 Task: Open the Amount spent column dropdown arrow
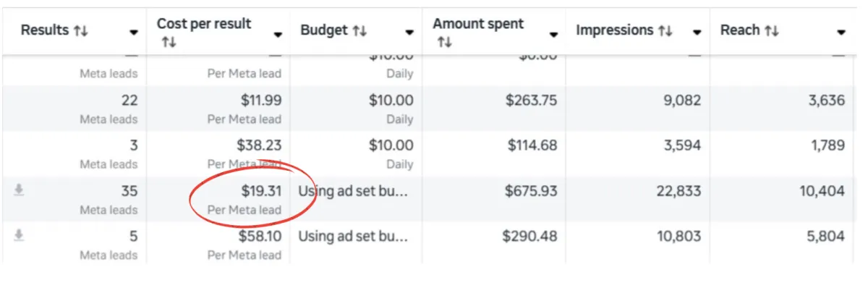tap(554, 35)
